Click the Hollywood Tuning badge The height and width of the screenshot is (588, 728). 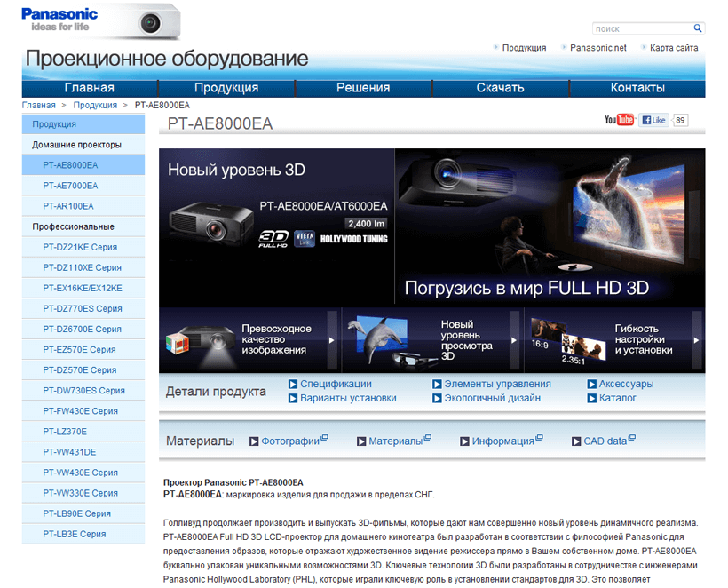pos(353,239)
